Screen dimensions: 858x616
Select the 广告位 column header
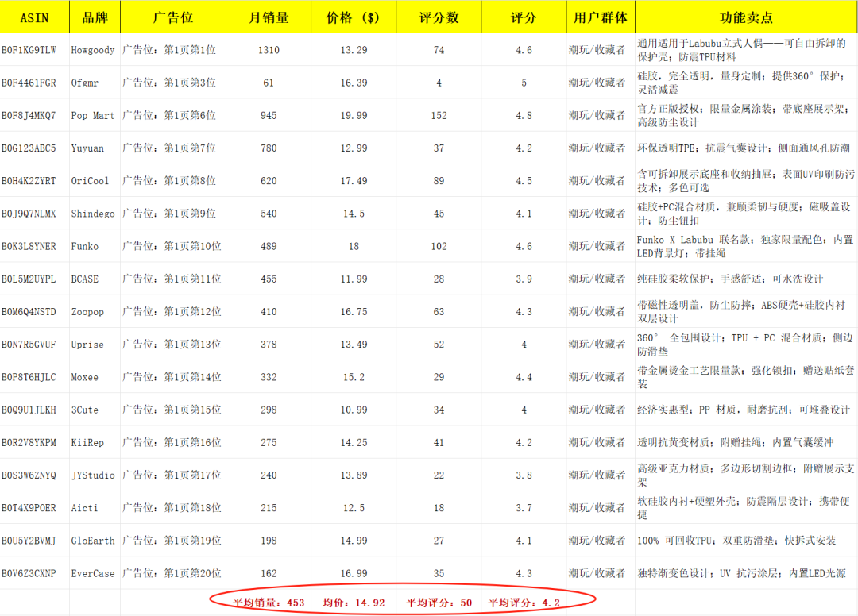[x=173, y=17]
